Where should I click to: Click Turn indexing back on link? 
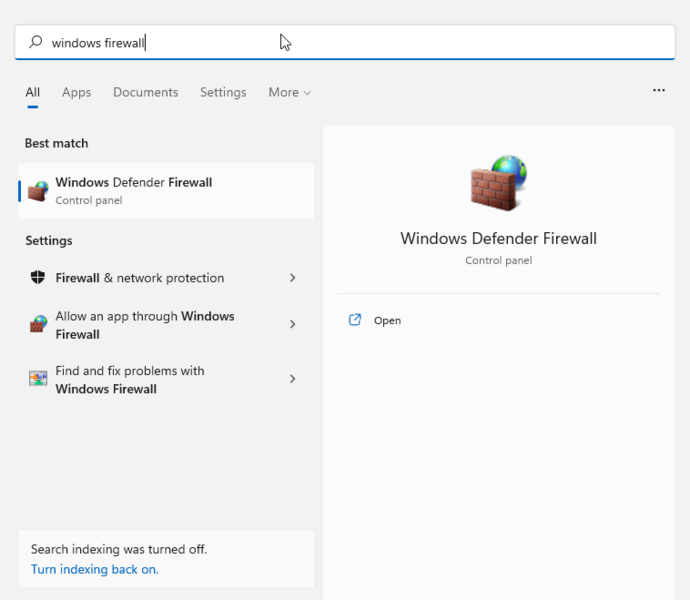95,569
